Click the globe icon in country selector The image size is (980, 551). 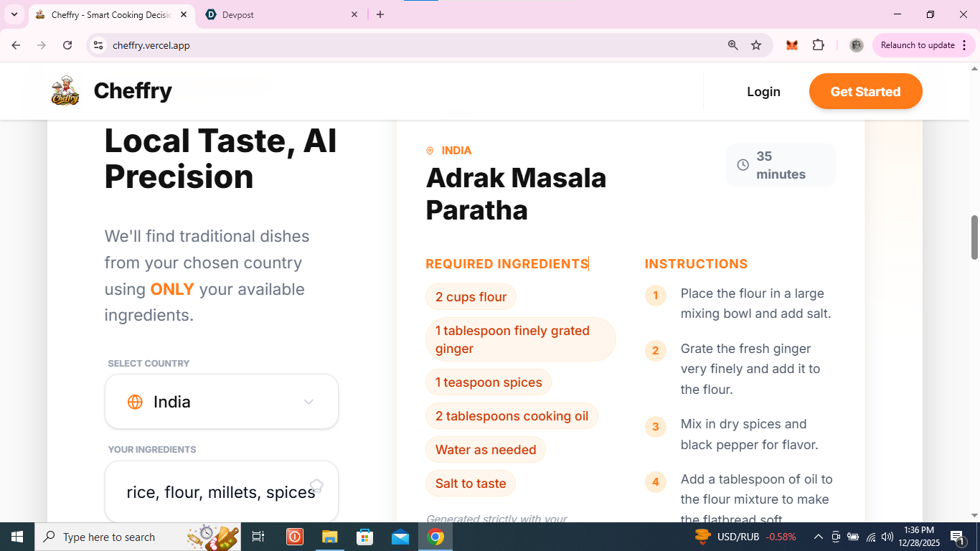[x=135, y=402]
